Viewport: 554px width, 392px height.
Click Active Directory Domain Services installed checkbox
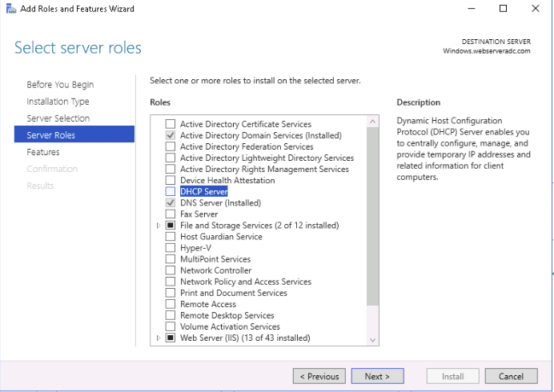click(171, 135)
